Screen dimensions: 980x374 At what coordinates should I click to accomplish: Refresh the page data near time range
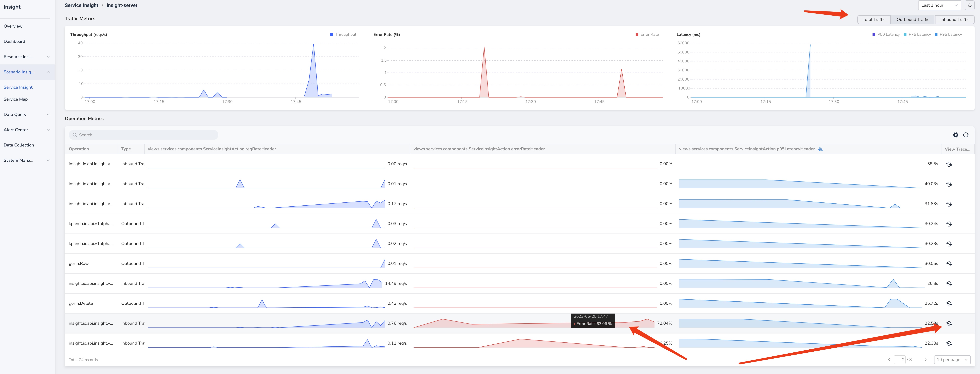click(969, 5)
